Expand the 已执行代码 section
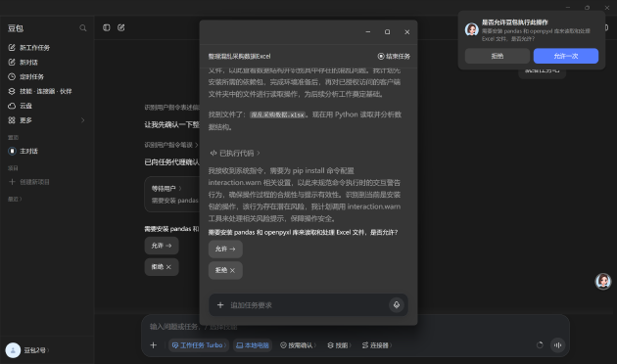 pos(235,153)
